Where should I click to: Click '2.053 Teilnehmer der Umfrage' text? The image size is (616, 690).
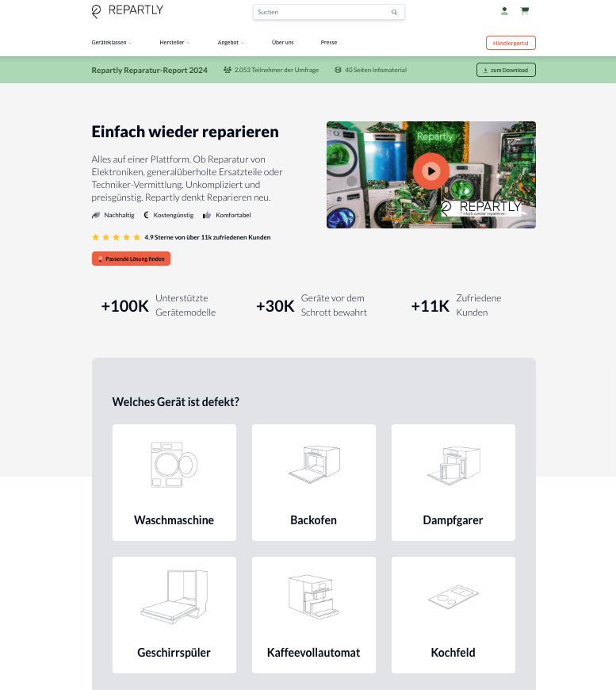(277, 70)
